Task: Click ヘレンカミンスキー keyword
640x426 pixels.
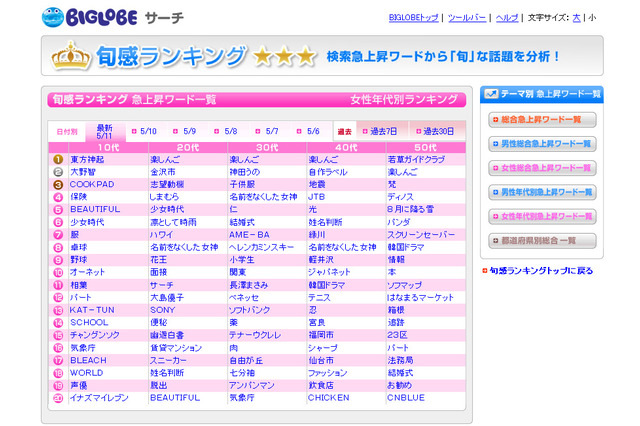Action: click(261, 247)
